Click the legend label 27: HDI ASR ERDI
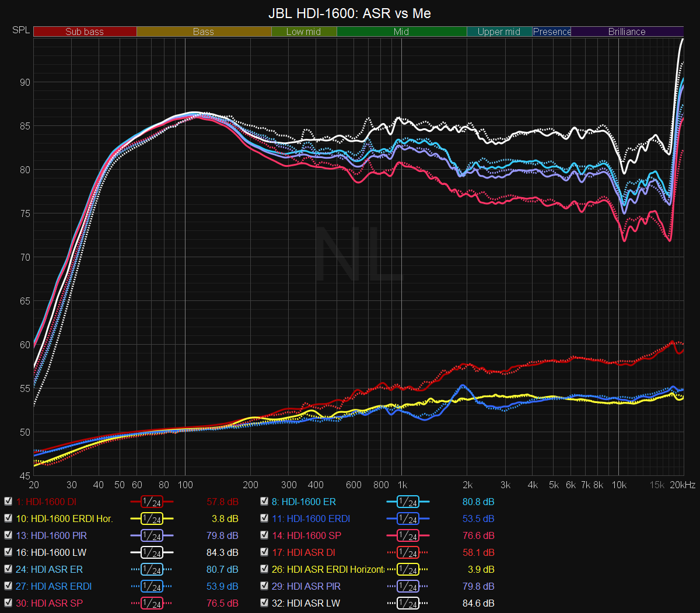 click(54, 586)
